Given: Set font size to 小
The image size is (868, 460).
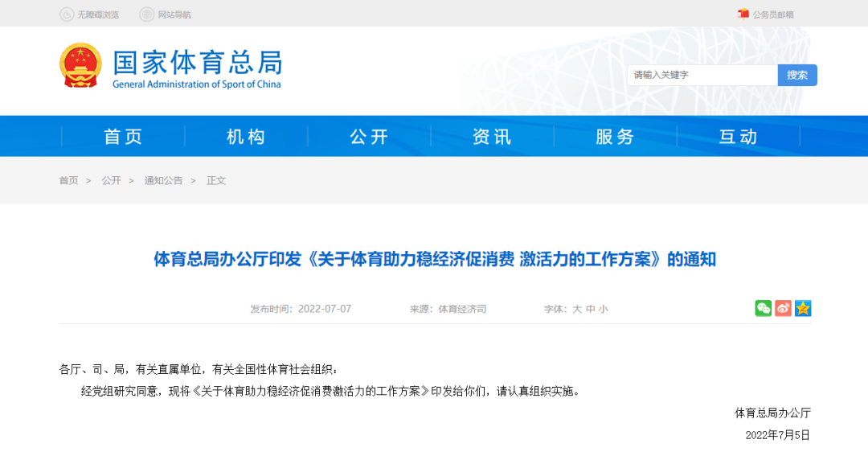Looking at the screenshot, I should click(604, 310).
